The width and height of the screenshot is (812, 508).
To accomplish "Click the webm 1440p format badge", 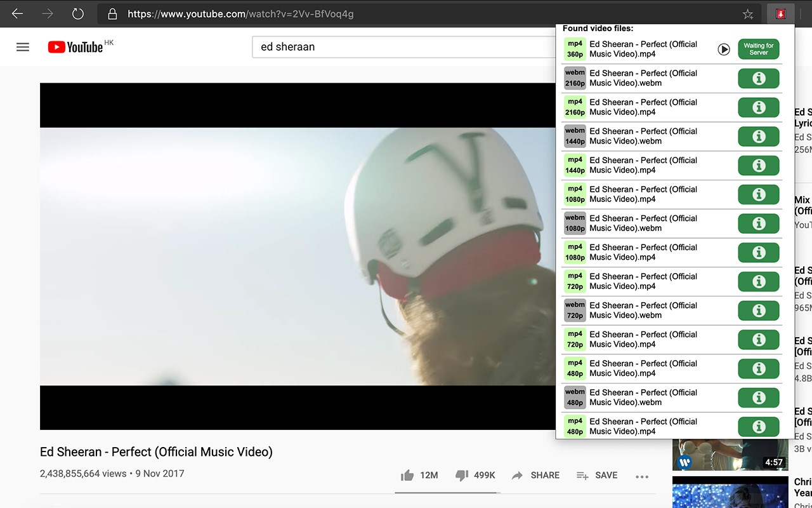I will point(575,136).
